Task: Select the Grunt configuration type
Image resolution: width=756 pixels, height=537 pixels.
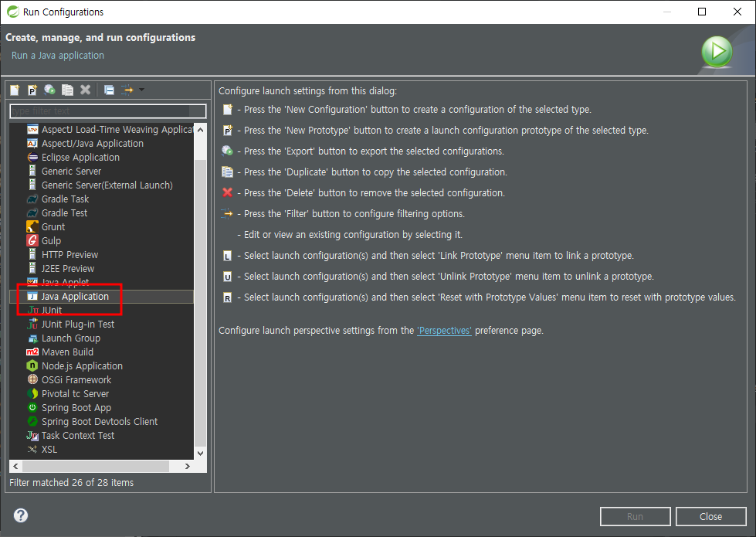Action: point(53,226)
